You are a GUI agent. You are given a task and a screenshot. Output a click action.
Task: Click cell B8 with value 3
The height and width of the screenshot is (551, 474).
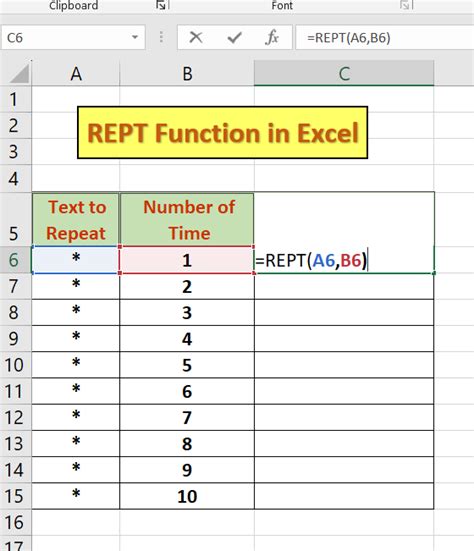tap(187, 312)
